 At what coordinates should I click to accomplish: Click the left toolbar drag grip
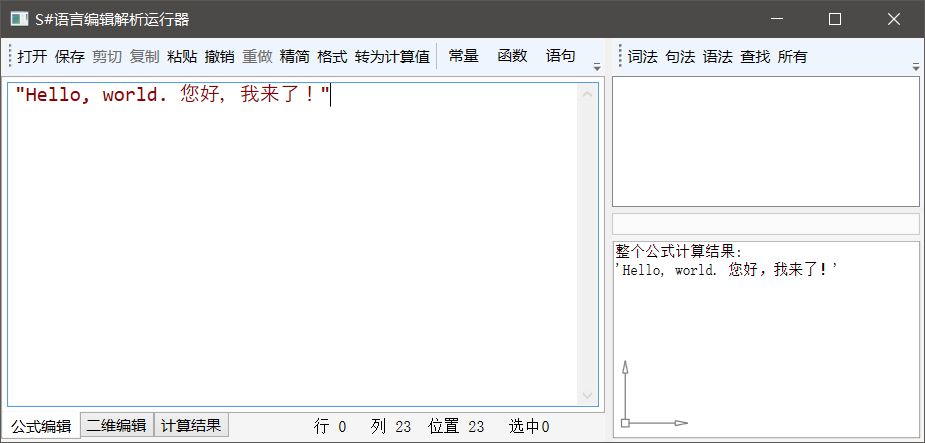coord(10,57)
